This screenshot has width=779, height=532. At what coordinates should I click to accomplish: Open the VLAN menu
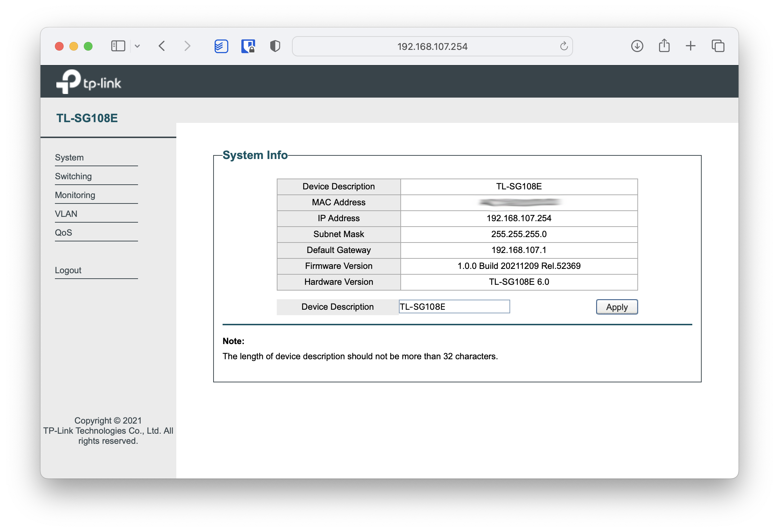pyautogui.click(x=66, y=214)
